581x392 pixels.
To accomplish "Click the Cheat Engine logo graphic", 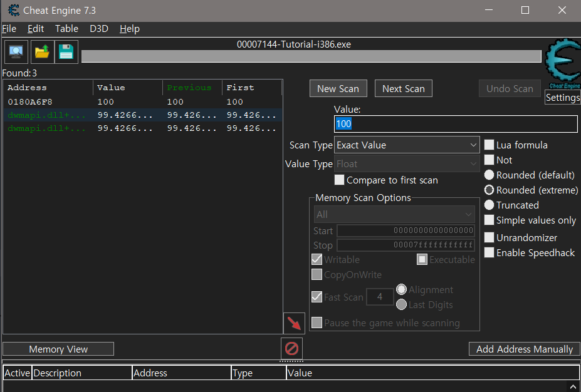I will 562,63.
